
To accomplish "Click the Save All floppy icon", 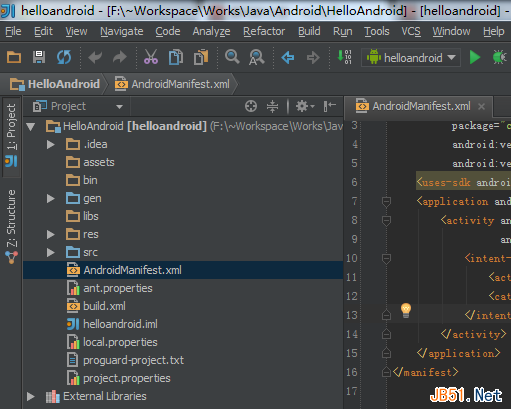I will [39, 57].
